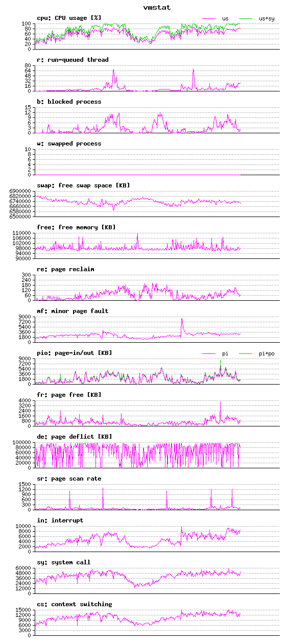
Task: Click the 'pi+po' legend entry
Action: click(257, 353)
